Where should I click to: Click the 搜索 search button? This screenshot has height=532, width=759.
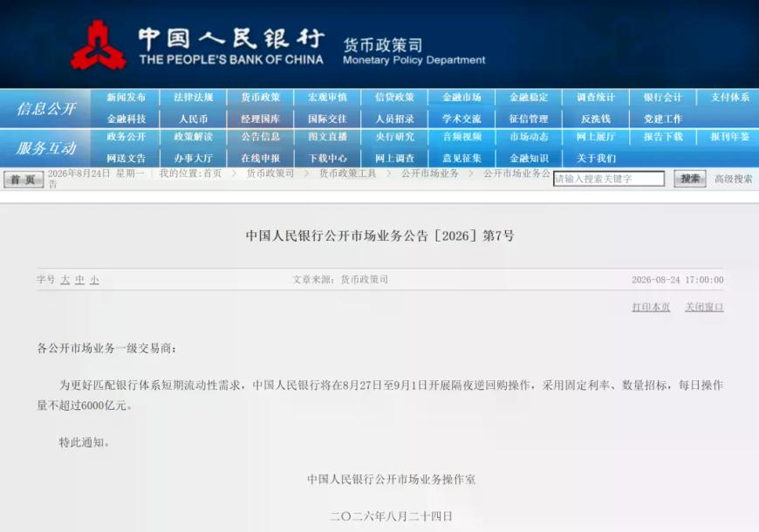pos(690,179)
